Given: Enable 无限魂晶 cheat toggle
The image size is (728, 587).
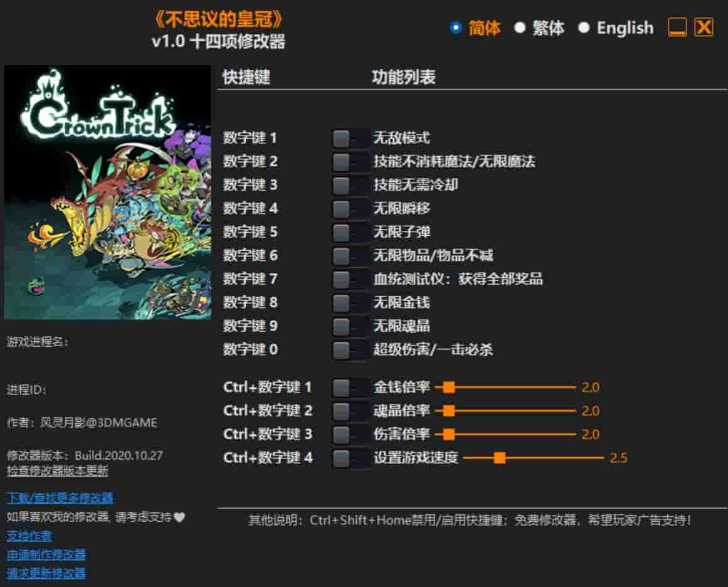Looking at the screenshot, I should 349,326.
